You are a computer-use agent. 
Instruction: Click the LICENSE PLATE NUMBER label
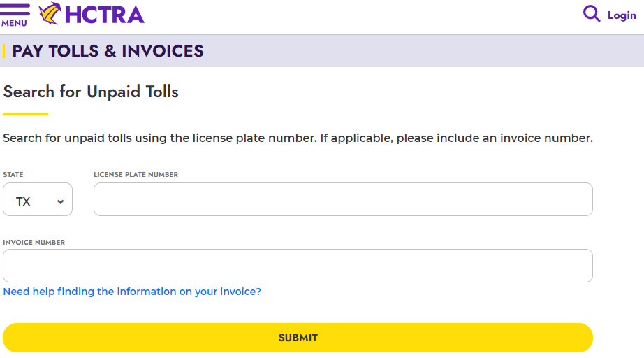point(136,175)
